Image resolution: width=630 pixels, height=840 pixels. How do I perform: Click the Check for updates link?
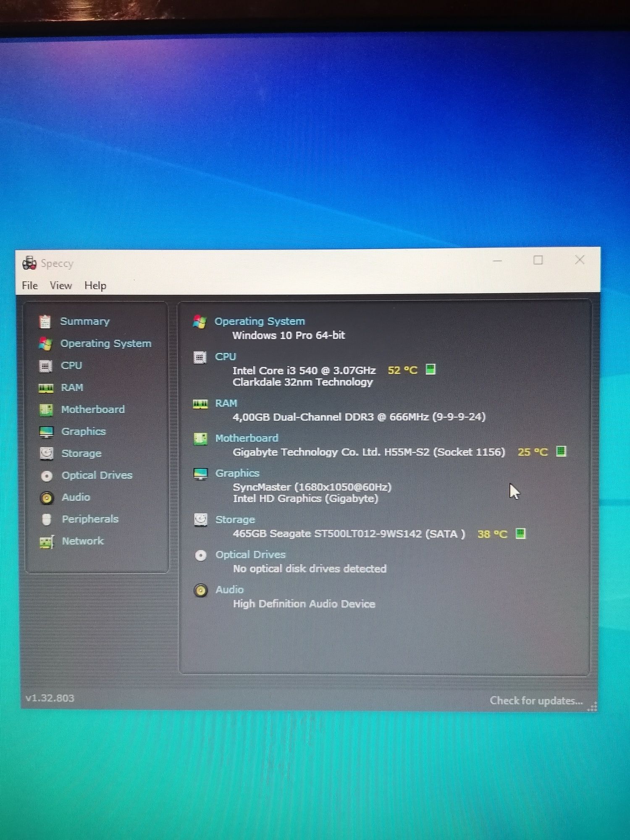pos(536,701)
